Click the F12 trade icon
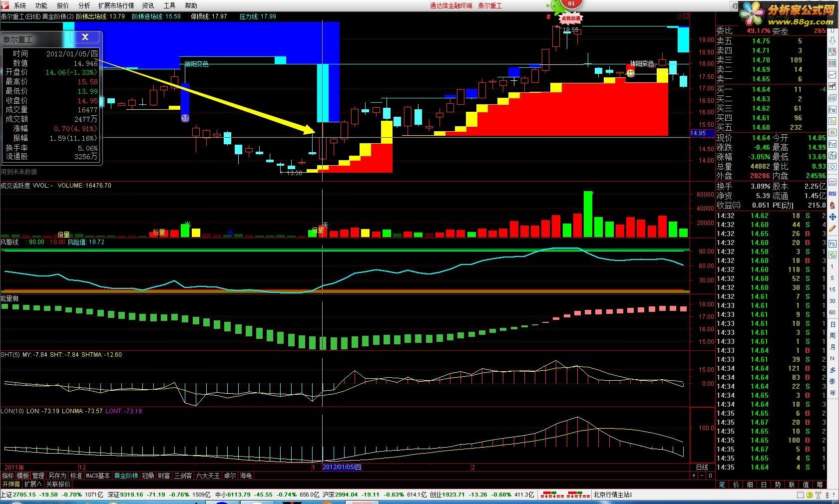The image size is (839, 504). (833, 144)
